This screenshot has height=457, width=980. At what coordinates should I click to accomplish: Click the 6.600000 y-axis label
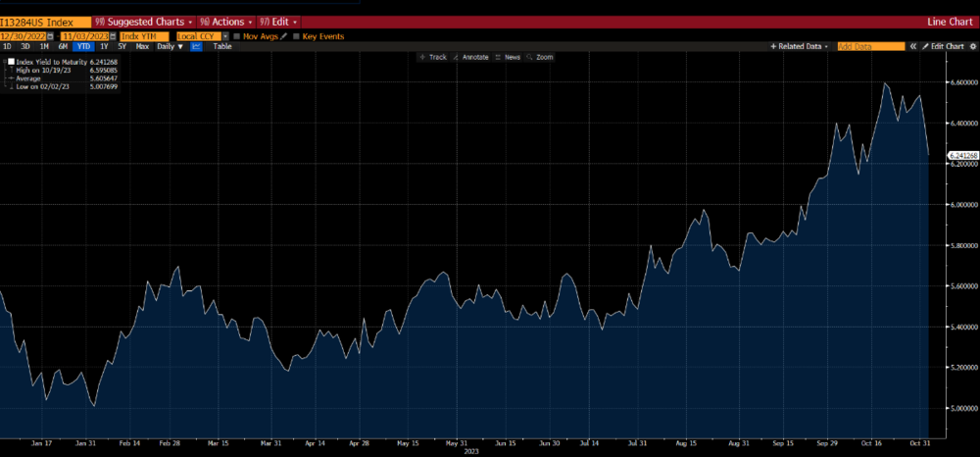pyautogui.click(x=963, y=82)
